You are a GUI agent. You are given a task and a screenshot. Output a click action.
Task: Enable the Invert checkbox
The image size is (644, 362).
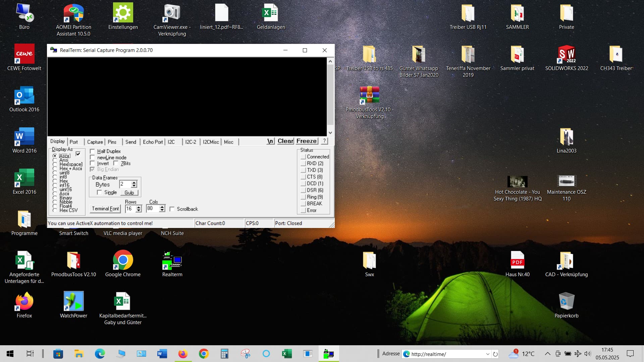point(93,164)
